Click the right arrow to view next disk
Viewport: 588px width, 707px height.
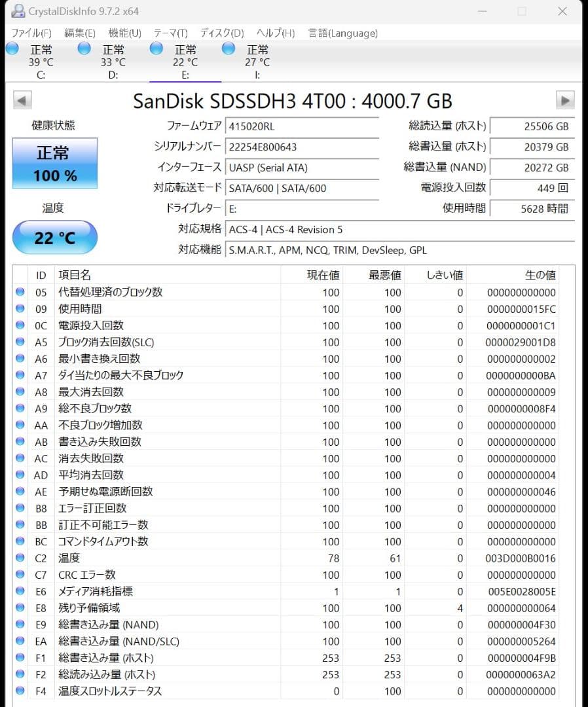(565, 100)
